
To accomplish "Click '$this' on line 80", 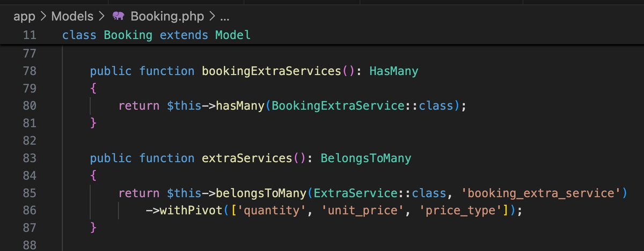I will [x=184, y=106].
